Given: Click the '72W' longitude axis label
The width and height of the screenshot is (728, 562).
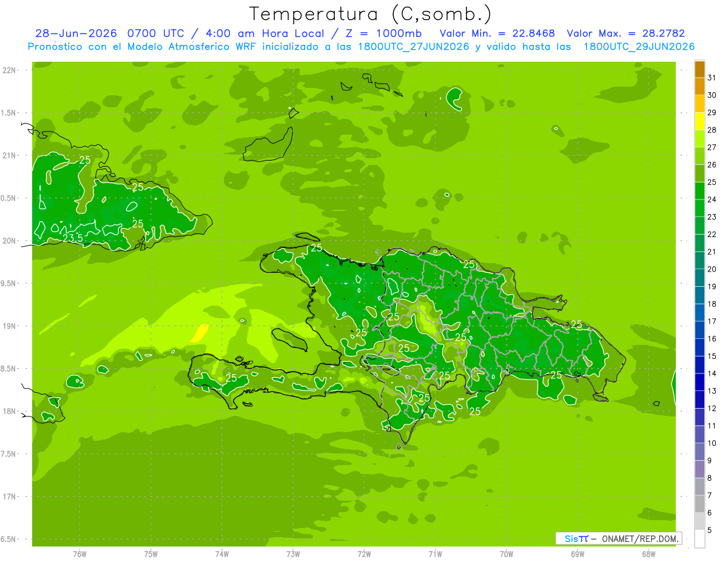Looking at the screenshot, I should (x=365, y=554).
